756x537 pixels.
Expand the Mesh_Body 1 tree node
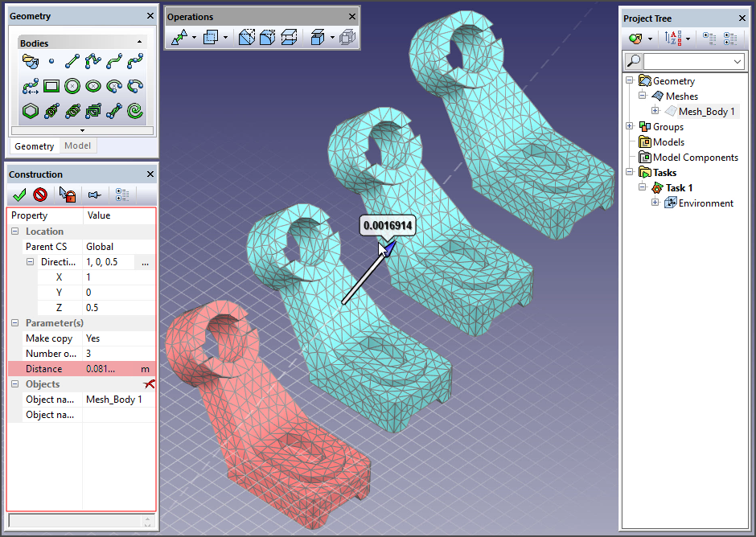pos(655,112)
